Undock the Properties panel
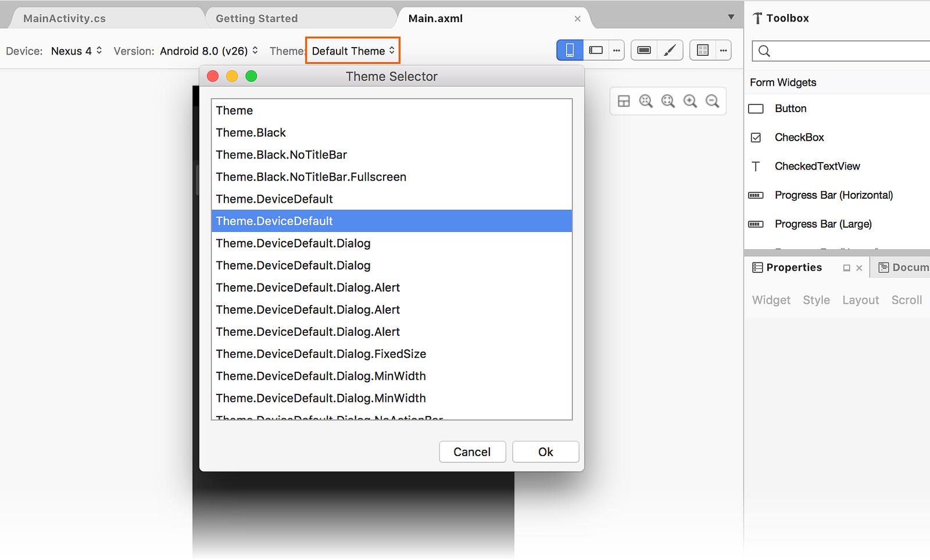The image size is (930, 560). click(846, 268)
